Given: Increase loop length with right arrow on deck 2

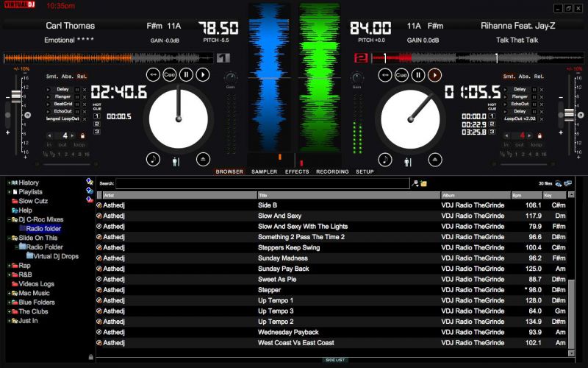Looking at the screenshot, I should click(x=529, y=135).
